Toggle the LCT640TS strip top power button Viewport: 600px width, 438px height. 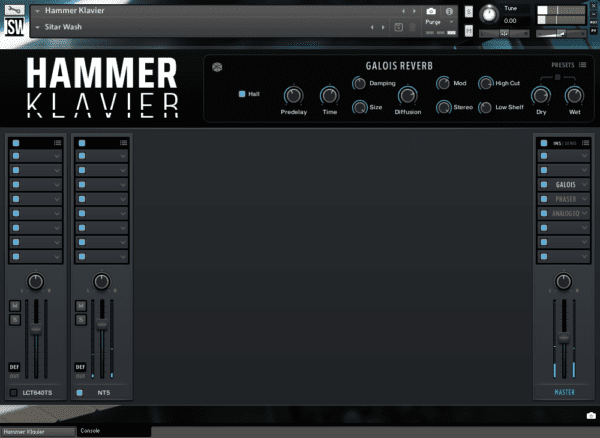tap(16, 143)
